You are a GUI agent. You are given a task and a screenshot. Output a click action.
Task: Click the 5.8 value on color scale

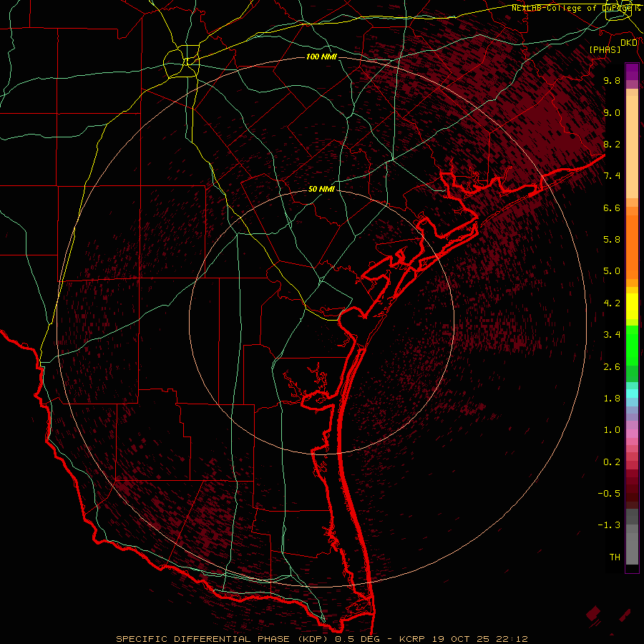click(x=612, y=240)
